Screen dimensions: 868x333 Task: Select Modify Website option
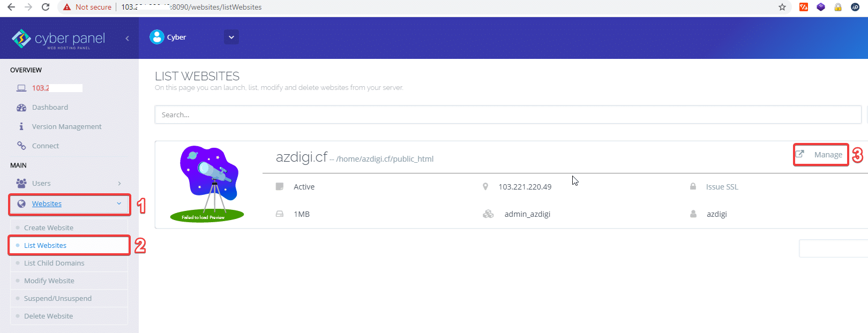tap(49, 281)
